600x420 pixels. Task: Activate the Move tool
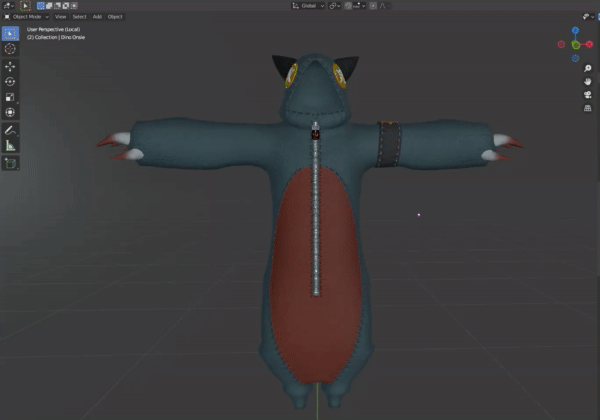pyautogui.click(x=10, y=66)
